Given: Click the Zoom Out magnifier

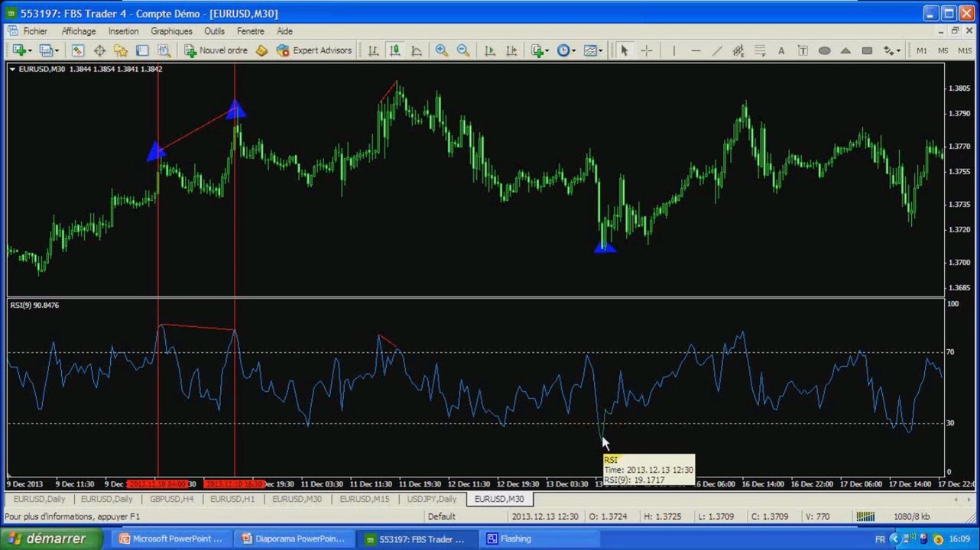Looking at the screenshot, I should coord(462,50).
